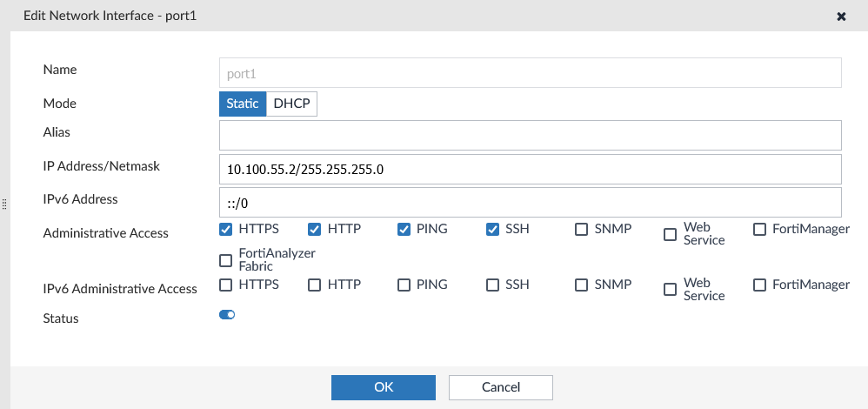Toggle the interface Status switch
This screenshot has height=409, width=868.
(x=227, y=315)
